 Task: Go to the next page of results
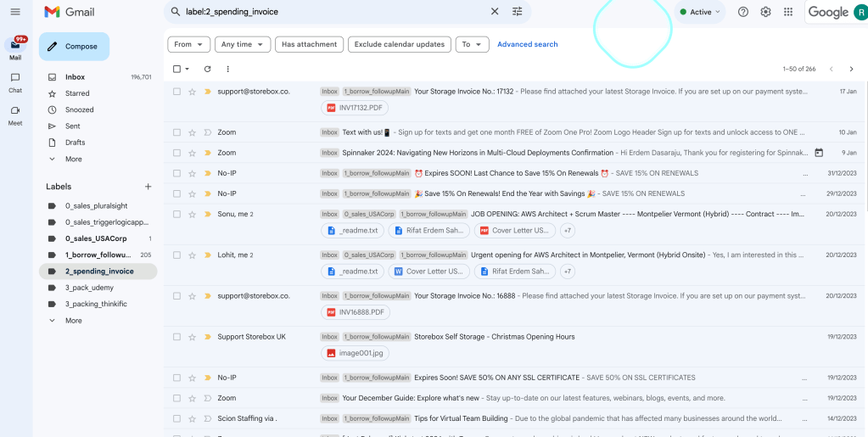[851, 70]
